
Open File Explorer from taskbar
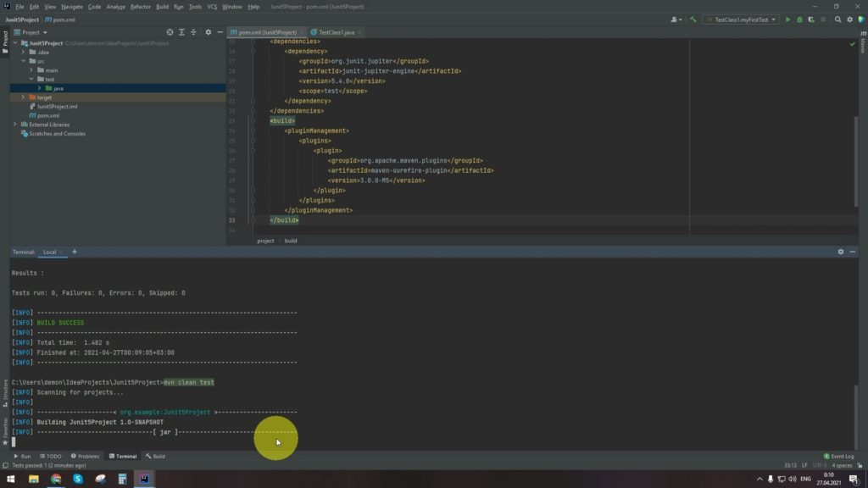click(x=34, y=480)
